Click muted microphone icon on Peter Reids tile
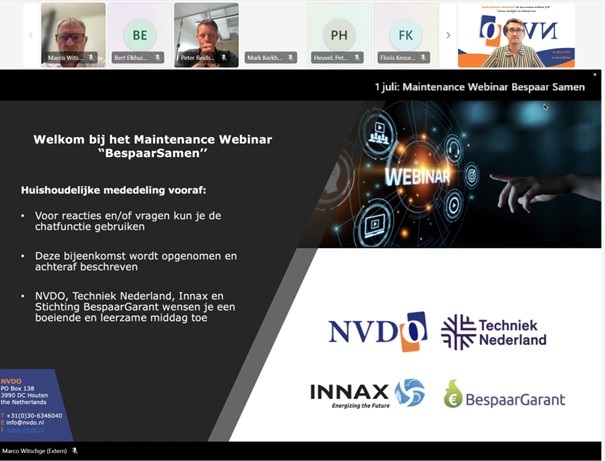Screen dimensions: 605x461 pos(224,57)
